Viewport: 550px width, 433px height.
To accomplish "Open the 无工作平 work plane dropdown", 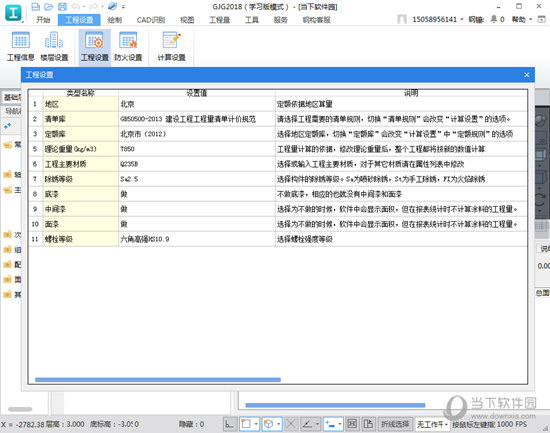I will coord(432,424).
